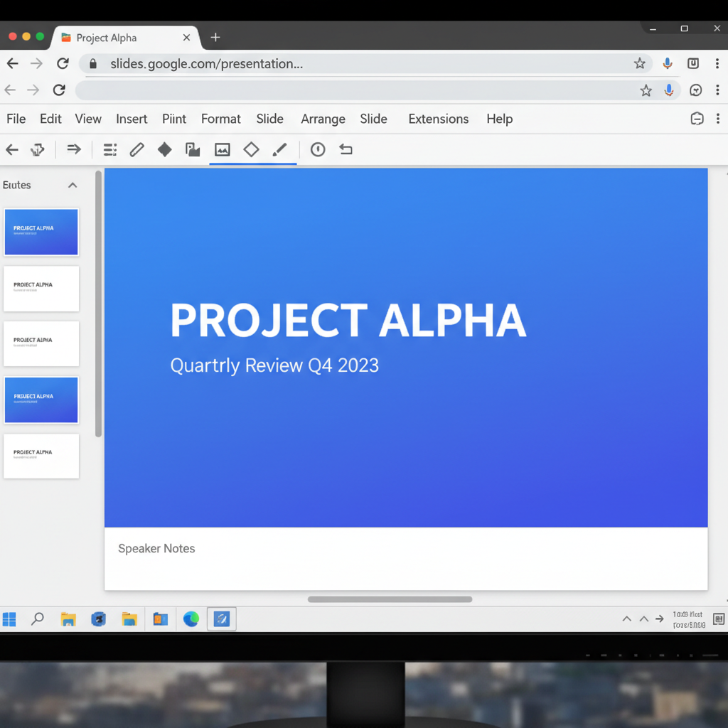Select the Pencil drawing tool icon

[135, 149]
